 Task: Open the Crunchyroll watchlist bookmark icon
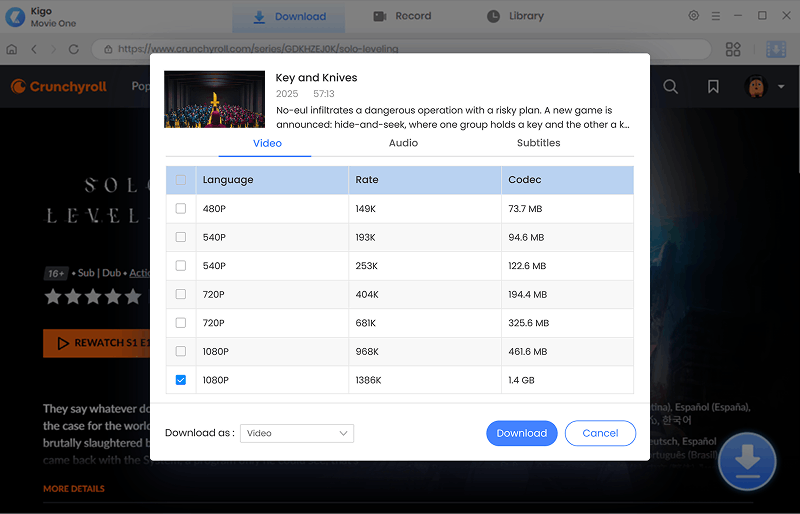click(713, 87)
